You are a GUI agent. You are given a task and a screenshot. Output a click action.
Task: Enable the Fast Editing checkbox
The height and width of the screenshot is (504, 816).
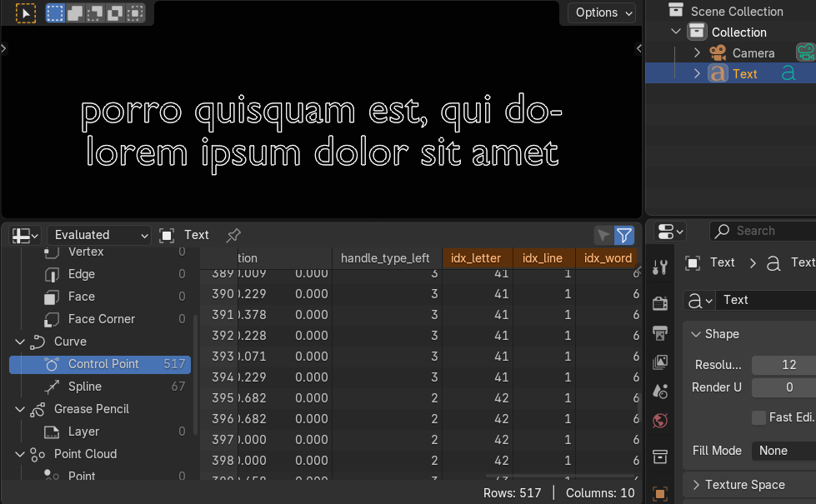pyautogui.click(x=759, y=417)
